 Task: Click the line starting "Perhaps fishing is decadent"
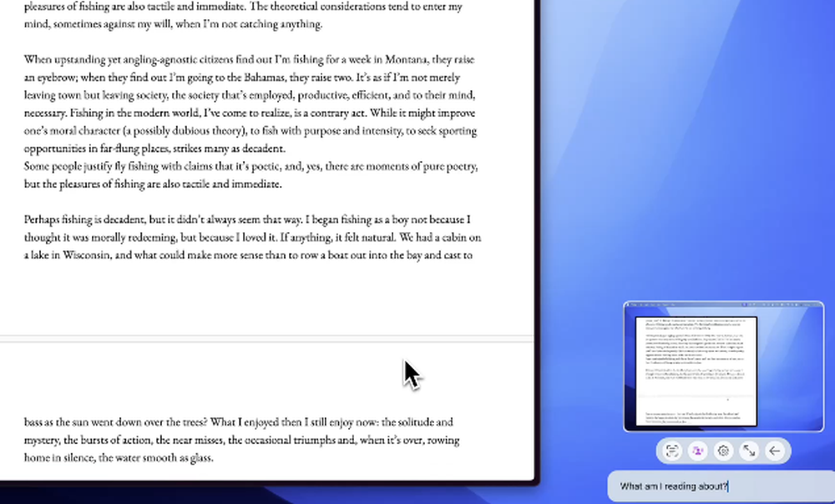[x=247, y=219]
